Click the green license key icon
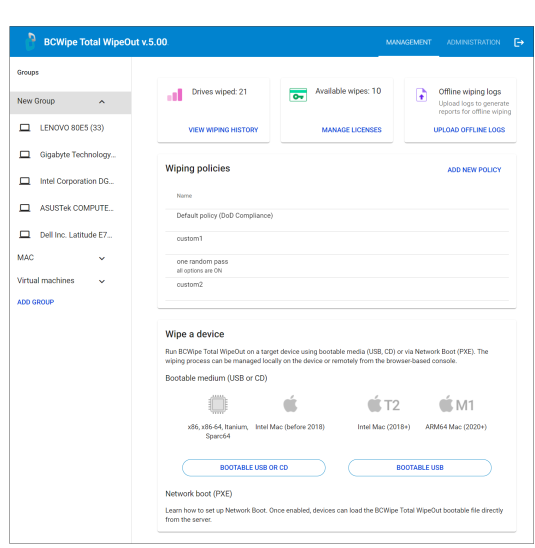535x548 pixels. pos(298,95)
